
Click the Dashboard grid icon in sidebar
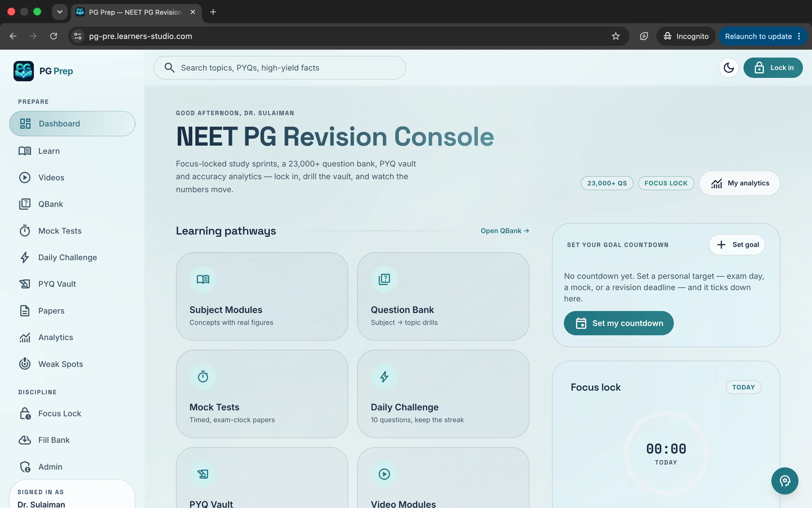(x=25, y=124)
